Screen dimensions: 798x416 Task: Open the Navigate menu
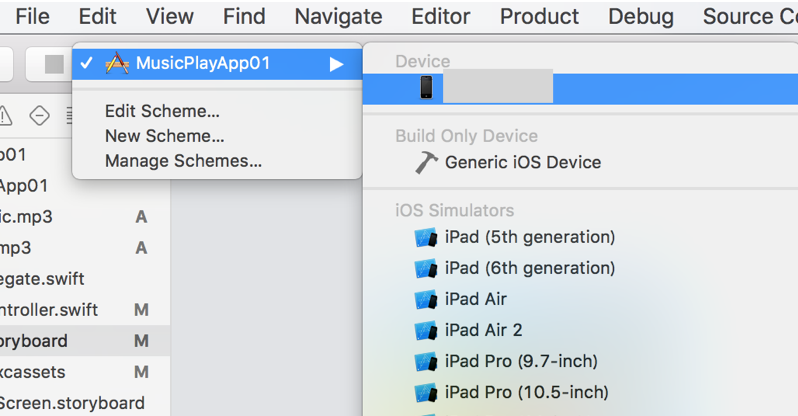click(338, 16)
